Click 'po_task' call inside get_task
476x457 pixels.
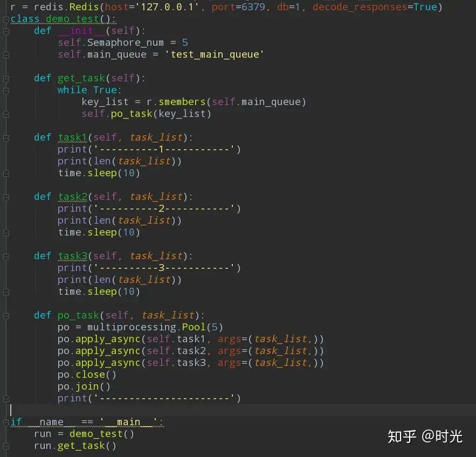pos(132,114)
